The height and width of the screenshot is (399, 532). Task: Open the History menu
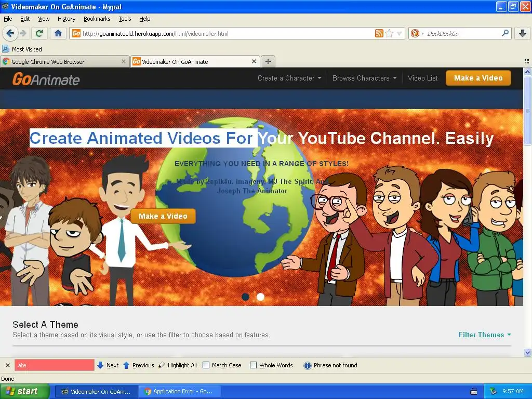coord(66,19)
